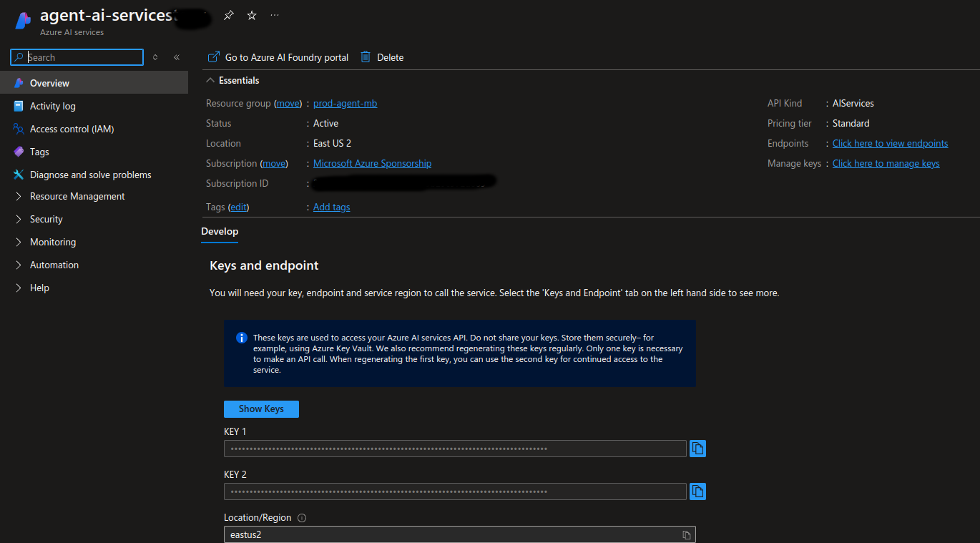This screenshot has width=980, height=543.
Task: Open the Overview menu item
Action: tap(94, 83)
